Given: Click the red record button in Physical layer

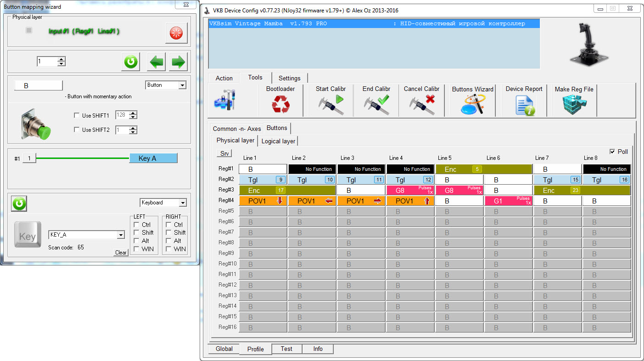Looking at the screenshot, I should [x=176, y=33].
